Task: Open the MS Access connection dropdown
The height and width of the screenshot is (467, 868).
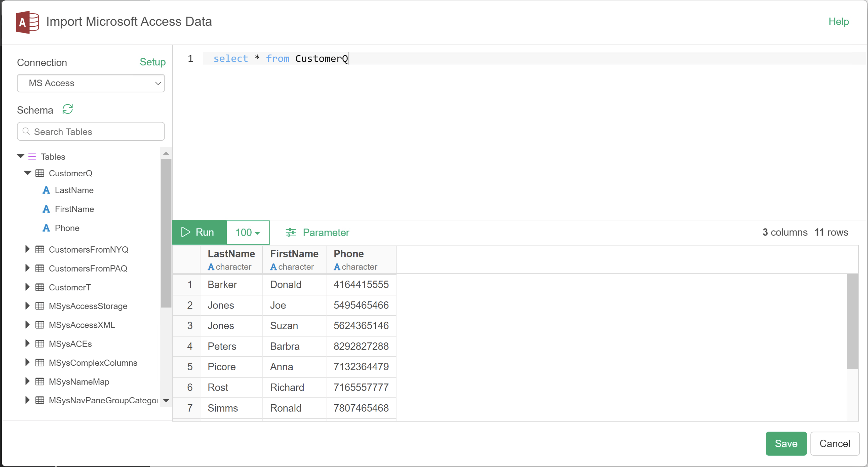Action: coord(91,83)
